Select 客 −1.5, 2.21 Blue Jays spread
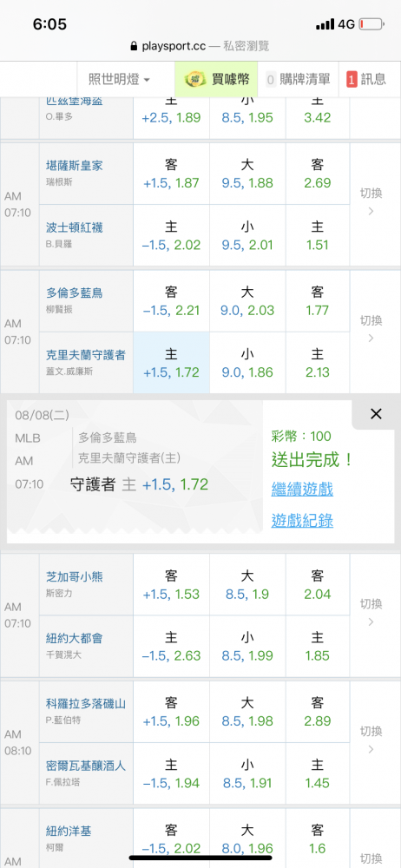 point(171,300)
